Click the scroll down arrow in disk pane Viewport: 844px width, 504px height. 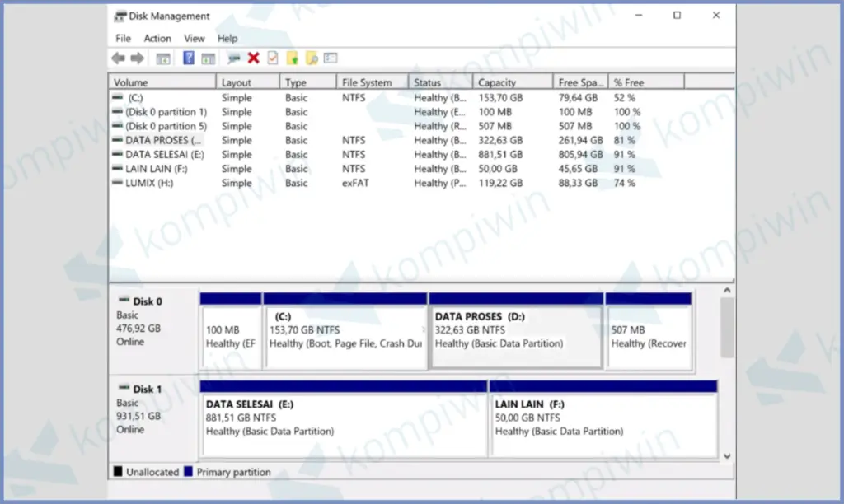(x=726, y=455)
